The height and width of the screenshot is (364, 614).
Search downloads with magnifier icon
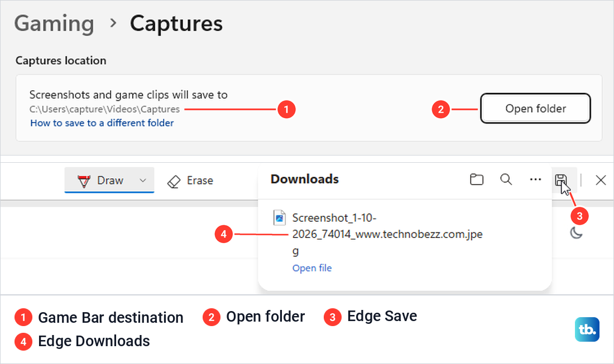pos(506,179)
